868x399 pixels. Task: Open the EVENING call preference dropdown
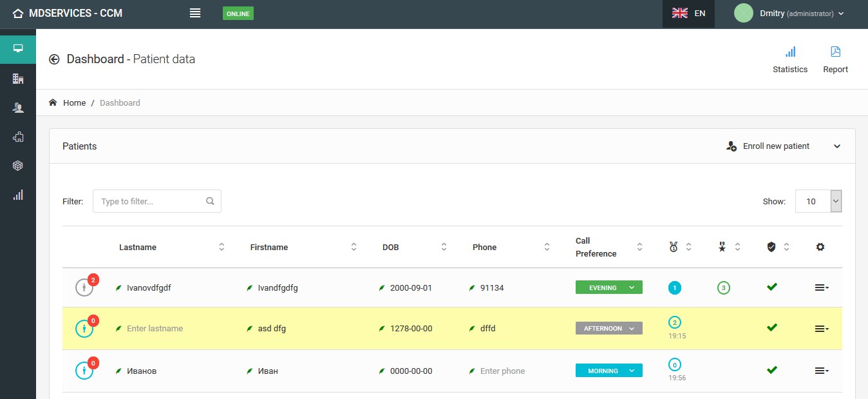(609, 287)
